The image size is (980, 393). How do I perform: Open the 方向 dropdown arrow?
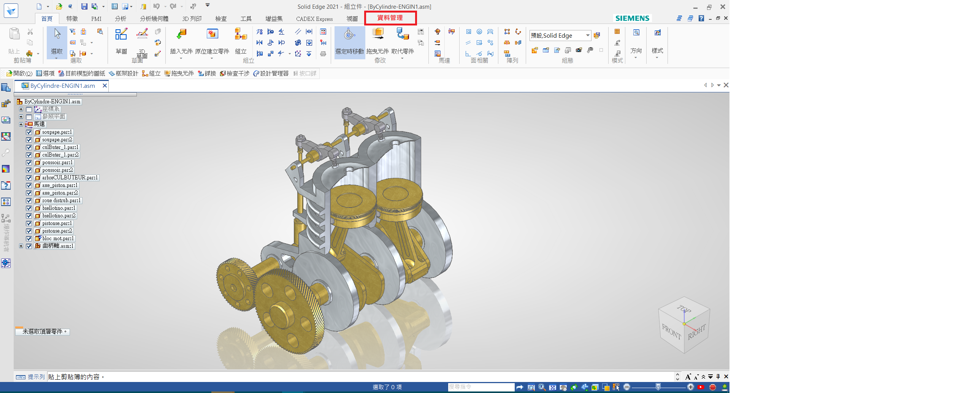point(636,58)
